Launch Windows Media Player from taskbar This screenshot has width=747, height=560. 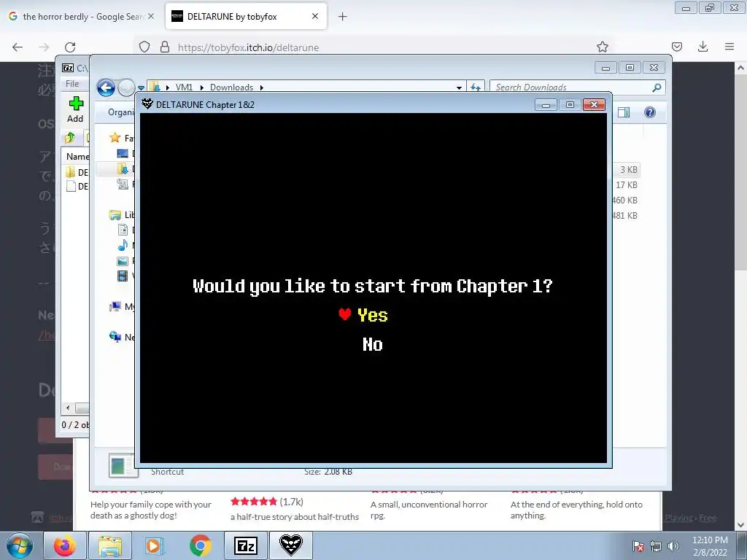153,545
